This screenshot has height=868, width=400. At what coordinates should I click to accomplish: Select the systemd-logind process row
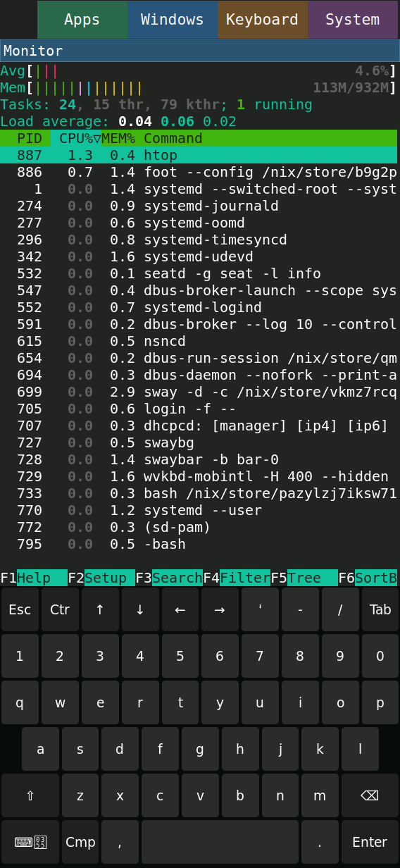(x=199, y=307)
